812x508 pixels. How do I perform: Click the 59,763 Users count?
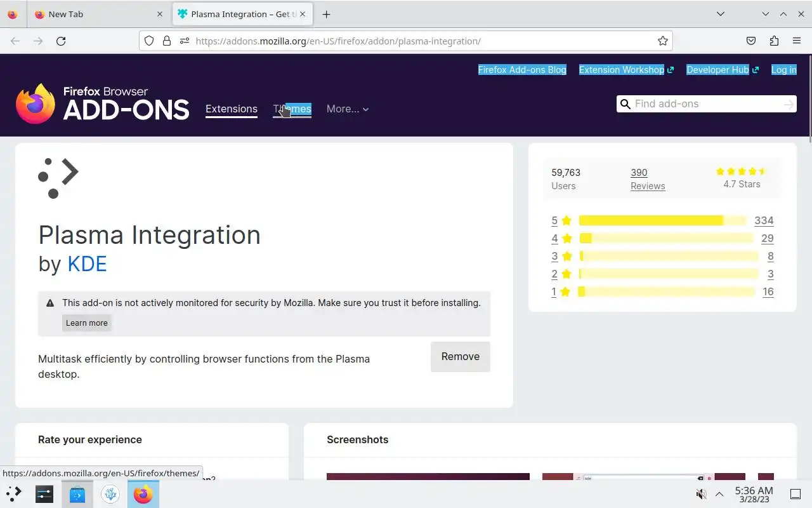click(x=566, y=179)
